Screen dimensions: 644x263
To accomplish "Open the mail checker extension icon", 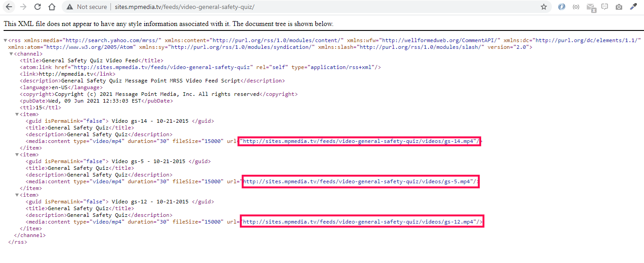I will 591,7.
